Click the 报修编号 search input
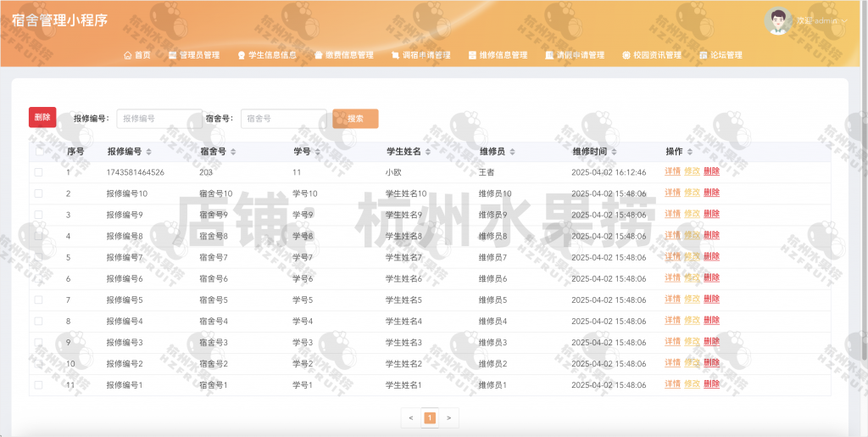 point(159,119)
